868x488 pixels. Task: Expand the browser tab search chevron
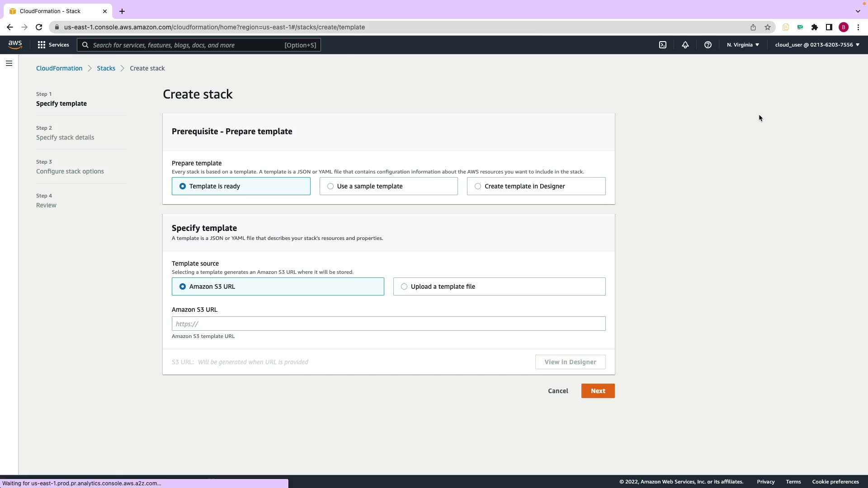858,11
